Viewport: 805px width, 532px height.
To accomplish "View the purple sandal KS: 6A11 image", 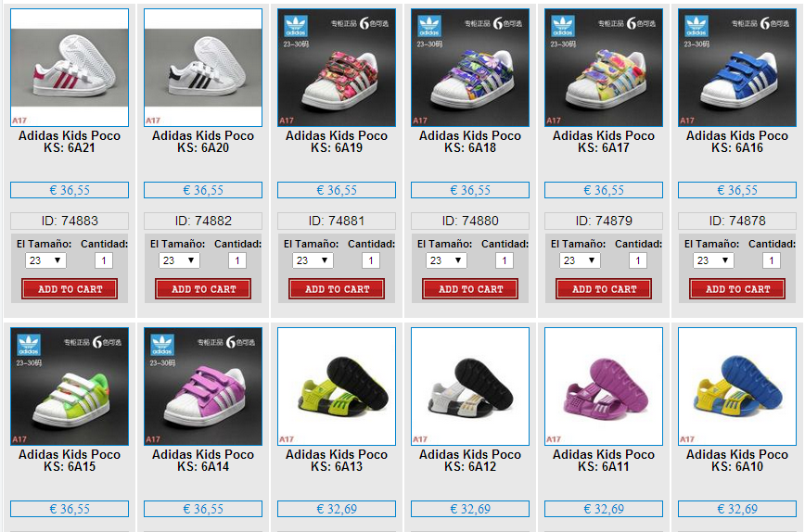I will point(603,386).
